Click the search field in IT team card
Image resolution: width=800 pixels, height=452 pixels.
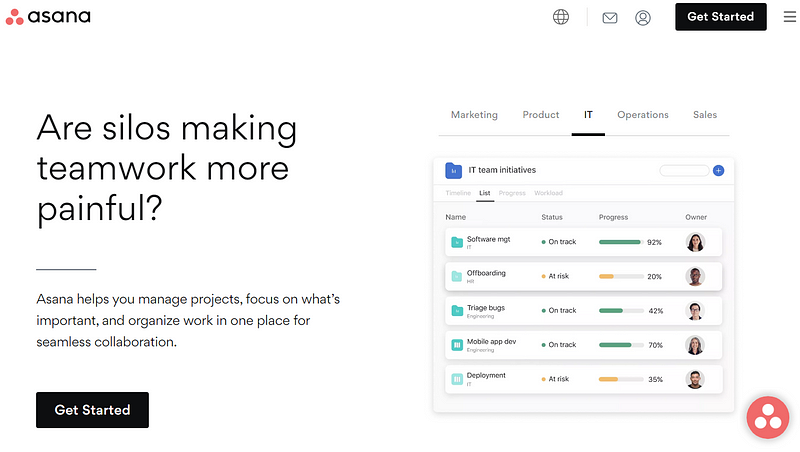tap(684, 170)
